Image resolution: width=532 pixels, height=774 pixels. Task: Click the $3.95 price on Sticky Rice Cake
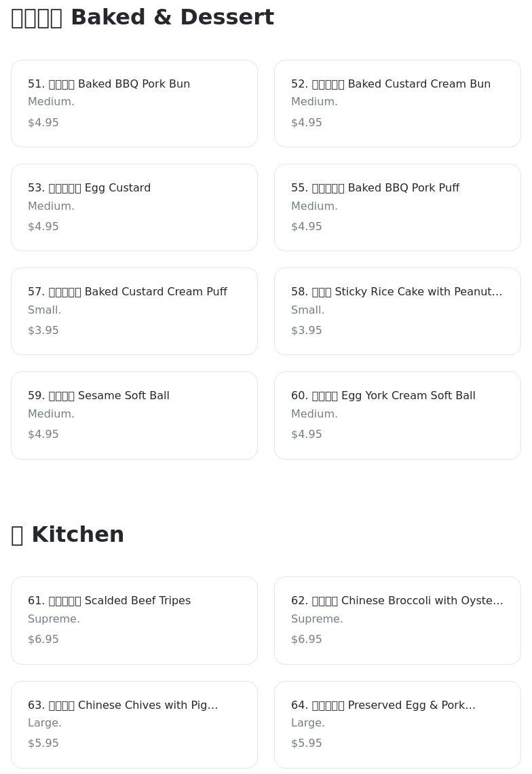(307, 331)
